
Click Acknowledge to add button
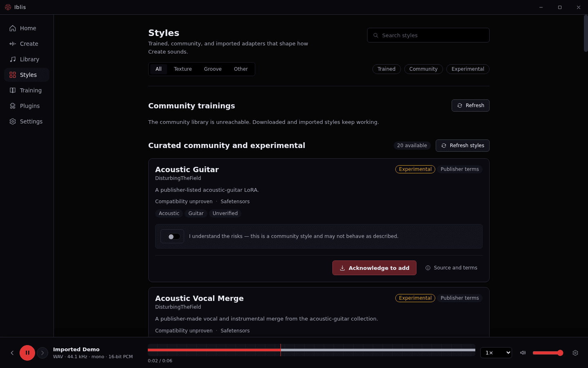point(374,268)
